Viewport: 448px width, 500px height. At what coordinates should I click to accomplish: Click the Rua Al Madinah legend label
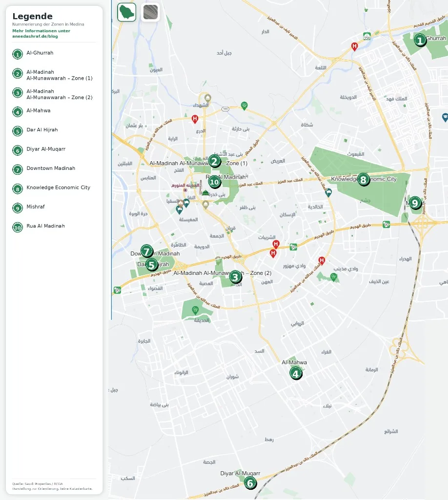click(45, 226)
